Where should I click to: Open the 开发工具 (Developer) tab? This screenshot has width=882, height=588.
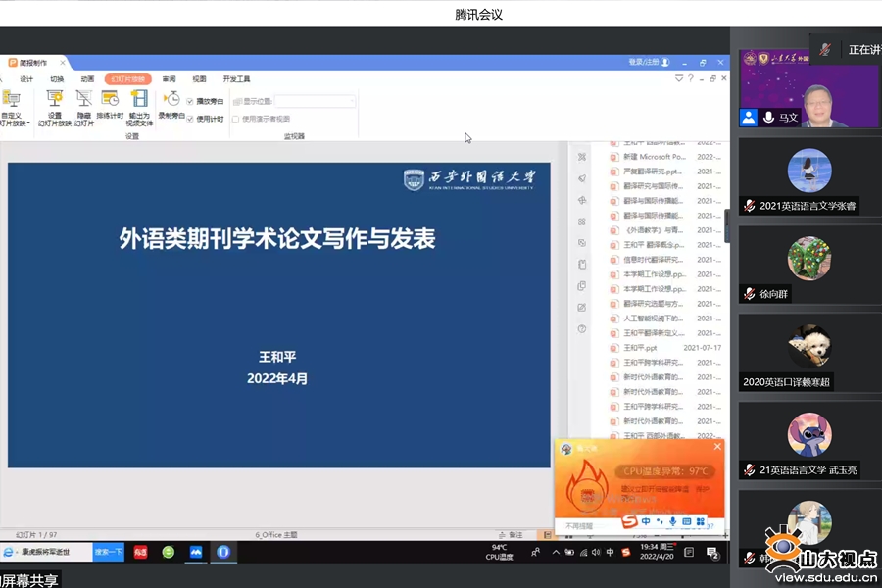coord(236,79)
